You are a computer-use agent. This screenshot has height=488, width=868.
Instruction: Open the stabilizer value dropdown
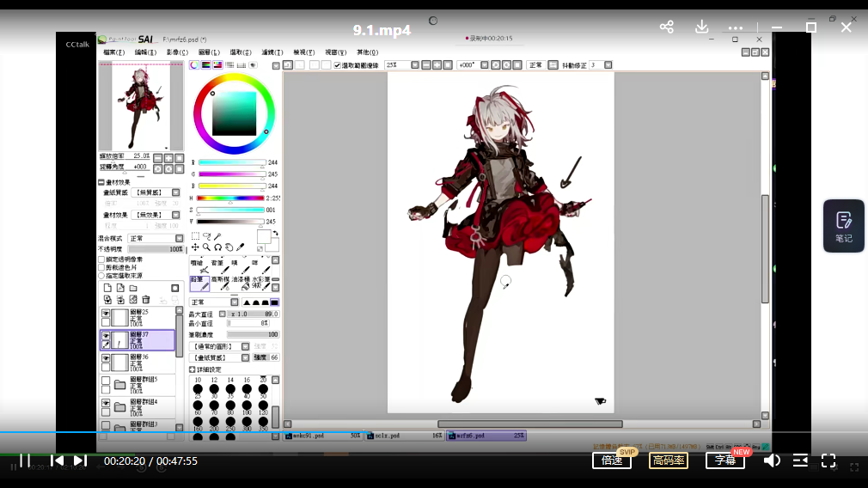point(608,65)
